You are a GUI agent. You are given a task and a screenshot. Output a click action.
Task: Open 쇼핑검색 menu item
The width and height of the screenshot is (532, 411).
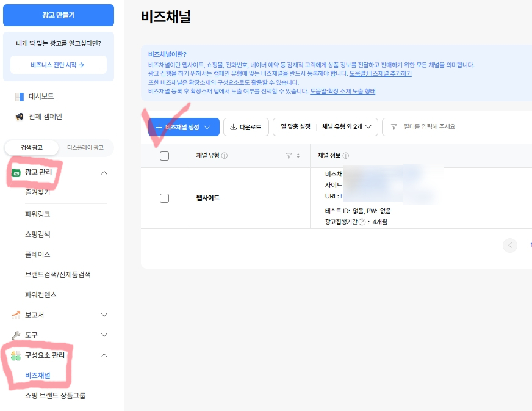(x=38, y=235)
